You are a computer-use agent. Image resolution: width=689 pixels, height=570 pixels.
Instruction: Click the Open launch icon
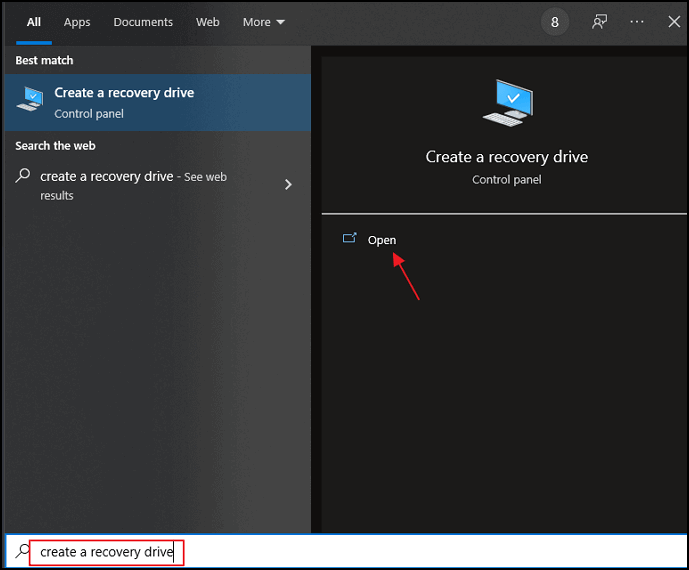click(x=350, y=238)
